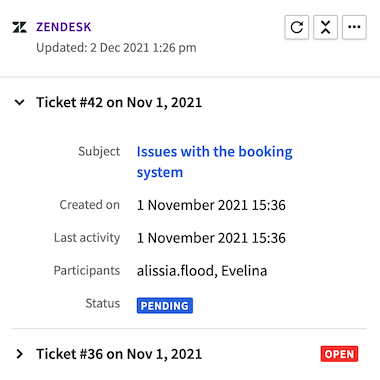Click the refresh icon button
The image size is (380, 380).
296,27
